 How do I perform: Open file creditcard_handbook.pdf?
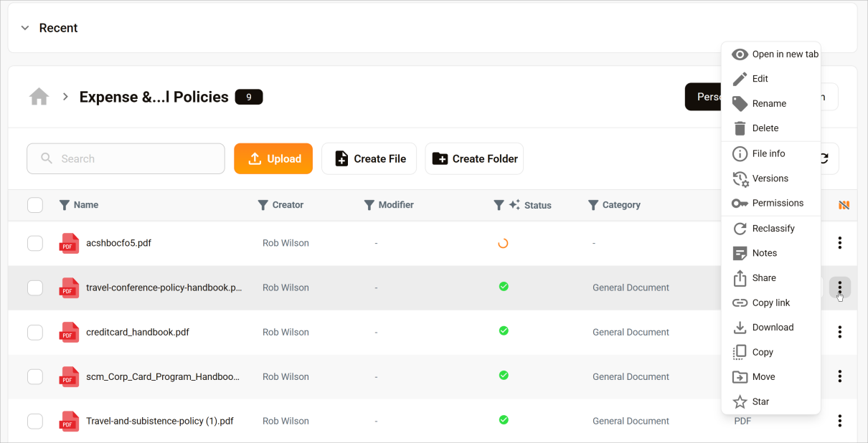click(138, 332)
